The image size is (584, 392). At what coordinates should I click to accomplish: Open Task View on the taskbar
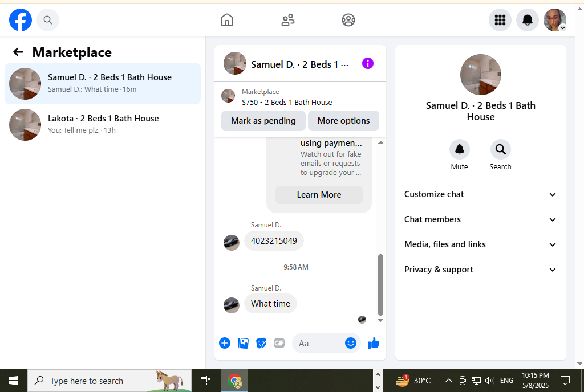tap(205, 381)
